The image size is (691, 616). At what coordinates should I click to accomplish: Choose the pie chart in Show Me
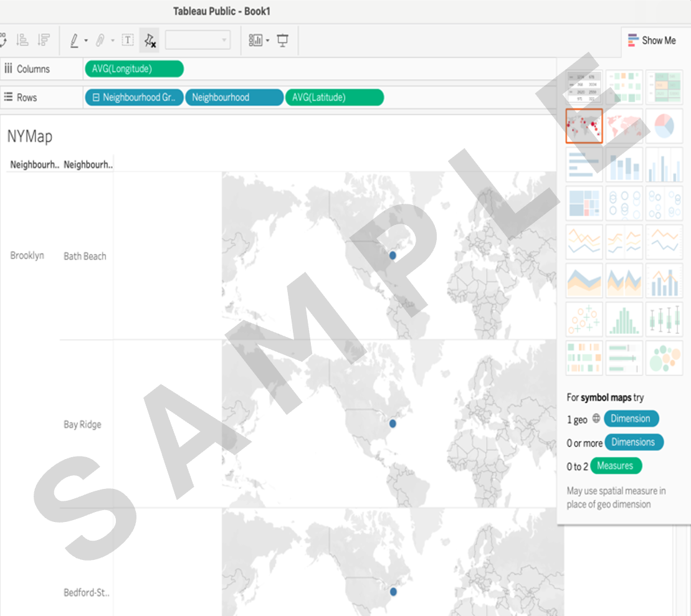(664, 126)
